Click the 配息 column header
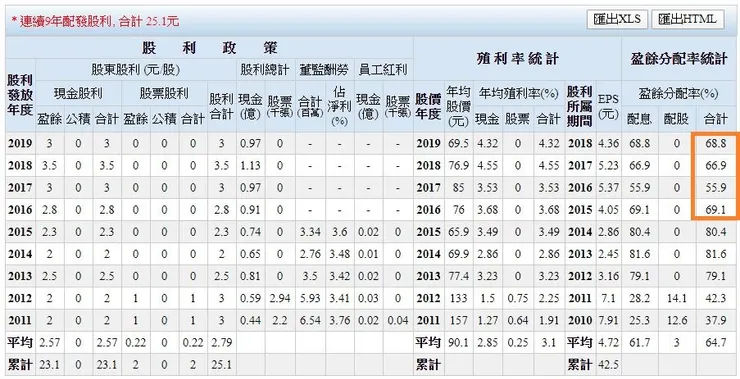Screen dimensions: 740x379 [x=639, y=118]
